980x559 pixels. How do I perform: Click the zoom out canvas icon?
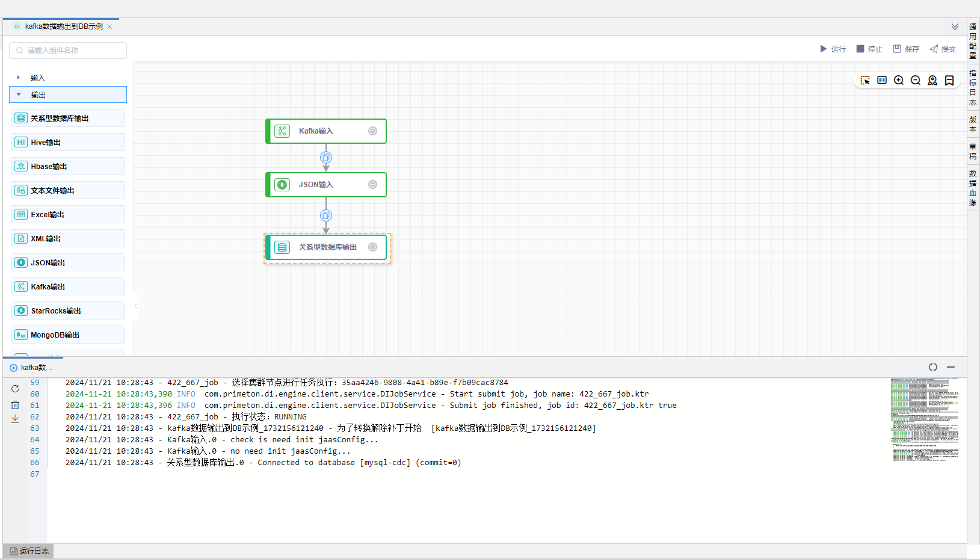[x=916, y=81]
